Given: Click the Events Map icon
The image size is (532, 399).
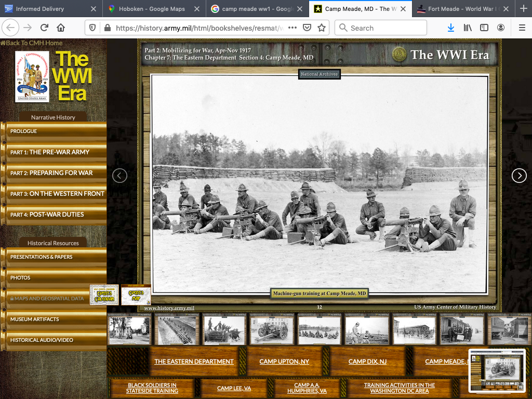Looking at the screenshot, I should click(x=136, y=295).
